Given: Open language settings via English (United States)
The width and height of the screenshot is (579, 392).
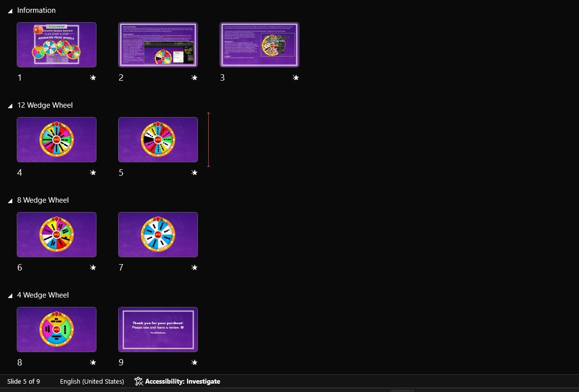Looking at the screenshot, I should [x=92, y=381].
